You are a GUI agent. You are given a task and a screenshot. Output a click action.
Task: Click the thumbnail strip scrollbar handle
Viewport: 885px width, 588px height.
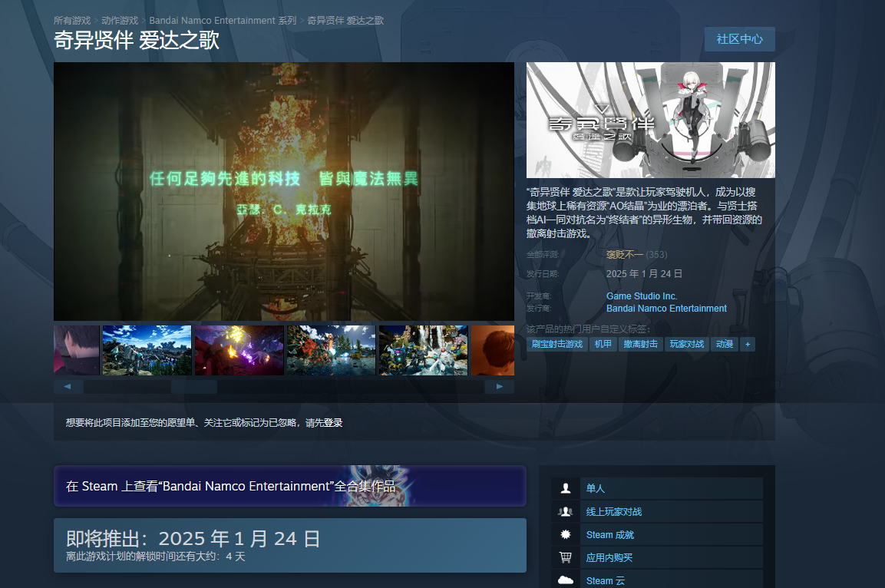[193, 387]
